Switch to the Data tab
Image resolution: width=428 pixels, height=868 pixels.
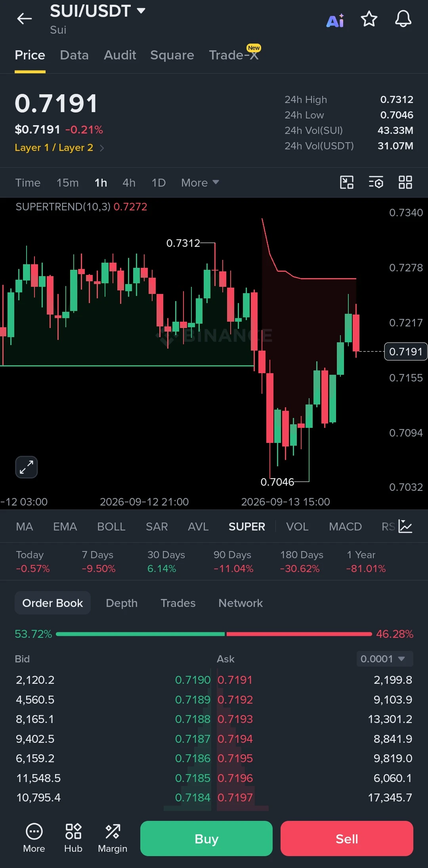tap(74, 55)
